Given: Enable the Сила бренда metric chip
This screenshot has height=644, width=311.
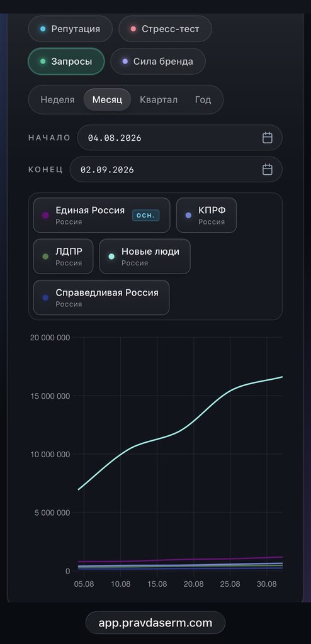Looking at the screenshot, I should (x=158, y=62).
